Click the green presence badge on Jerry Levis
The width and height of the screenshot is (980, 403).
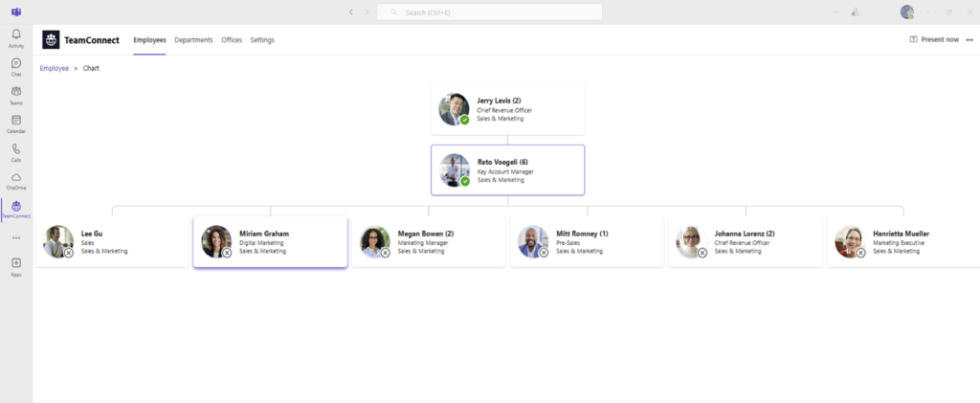click(464, 120)
